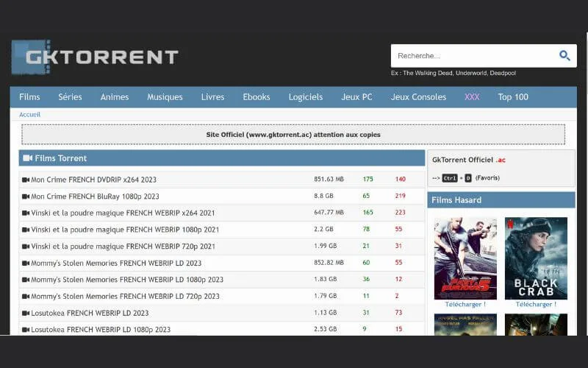The height and width of the screenshot is (368, 588).
Task: Click leechers count 223
Action: [x=400, y=212]
